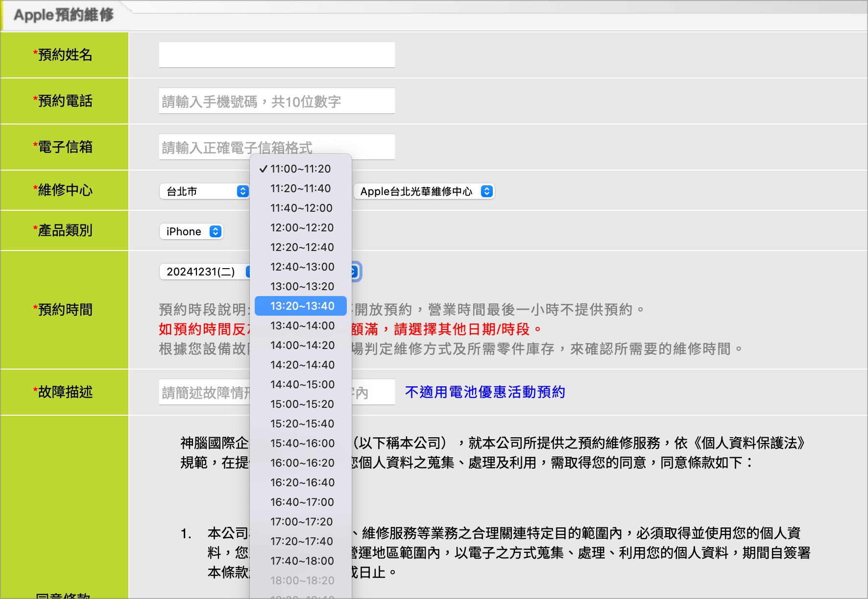Choose the 13:00~13:20 slot
The width and height of the screenshot is (868, 599).
pos(300,286)
